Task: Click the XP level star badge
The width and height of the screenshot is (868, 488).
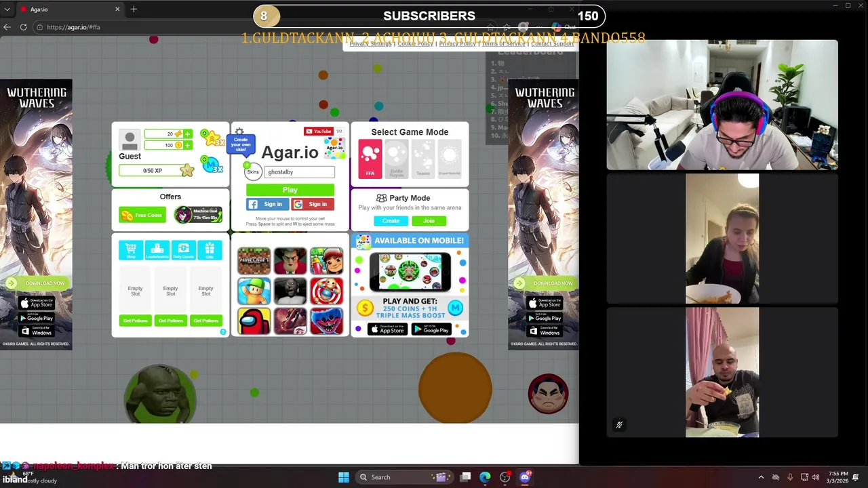Action: [x=187, y=170]
